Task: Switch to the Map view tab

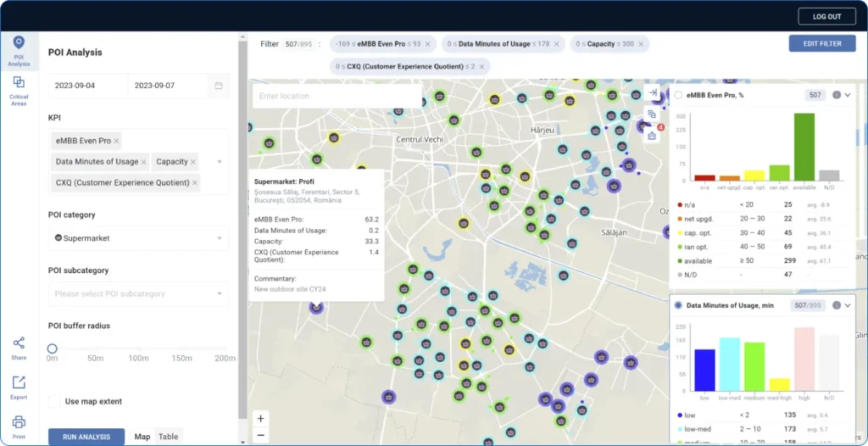Action: point(142,437)
